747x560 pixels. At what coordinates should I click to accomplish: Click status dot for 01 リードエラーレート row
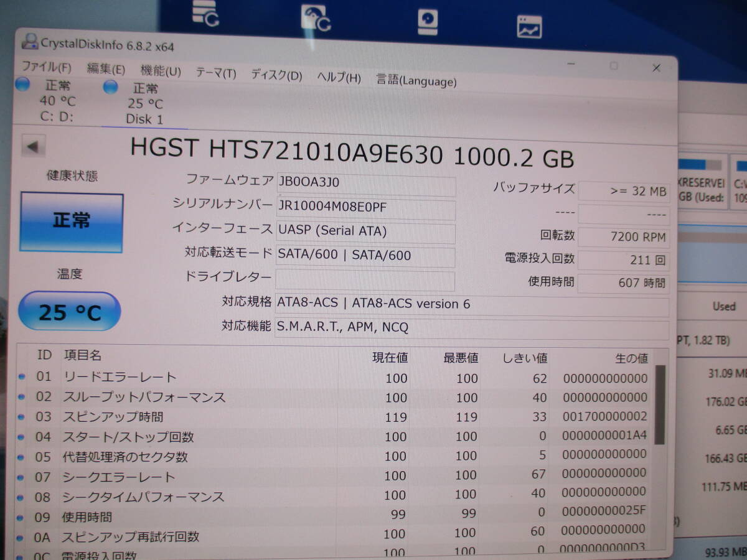(x=22, y=377)
